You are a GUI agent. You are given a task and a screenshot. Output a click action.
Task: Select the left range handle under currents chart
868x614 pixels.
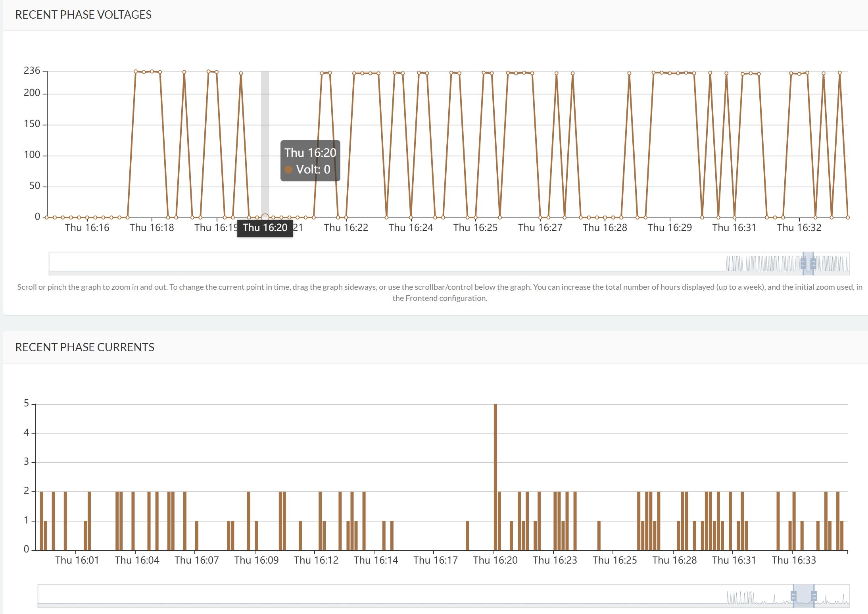[x=794, y=596]
